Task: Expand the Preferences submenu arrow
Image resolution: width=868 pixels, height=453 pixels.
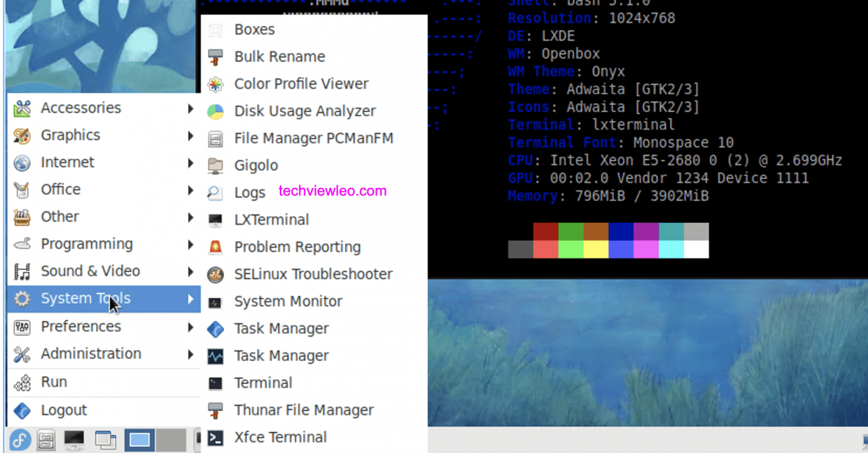Action: click(x=190, y=327)
